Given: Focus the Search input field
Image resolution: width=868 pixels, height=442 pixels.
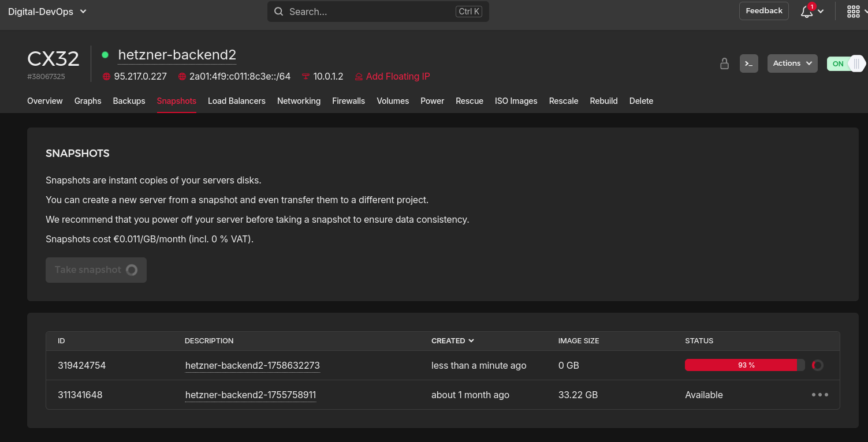Looking at the screenshot, I should coord(378,12).
